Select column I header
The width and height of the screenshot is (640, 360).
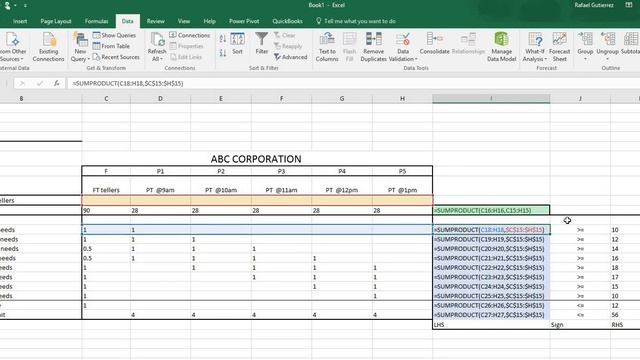point(491,98)
